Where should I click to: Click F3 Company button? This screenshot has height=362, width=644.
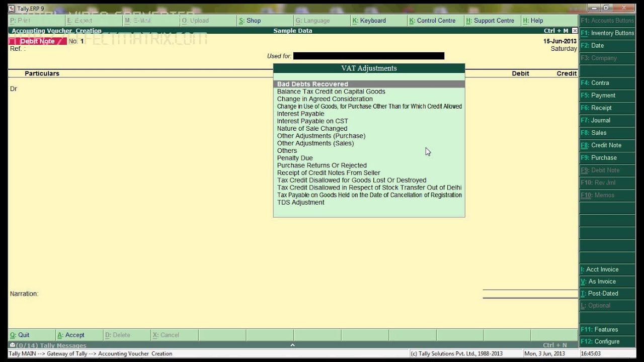click(x=607, y=58)
